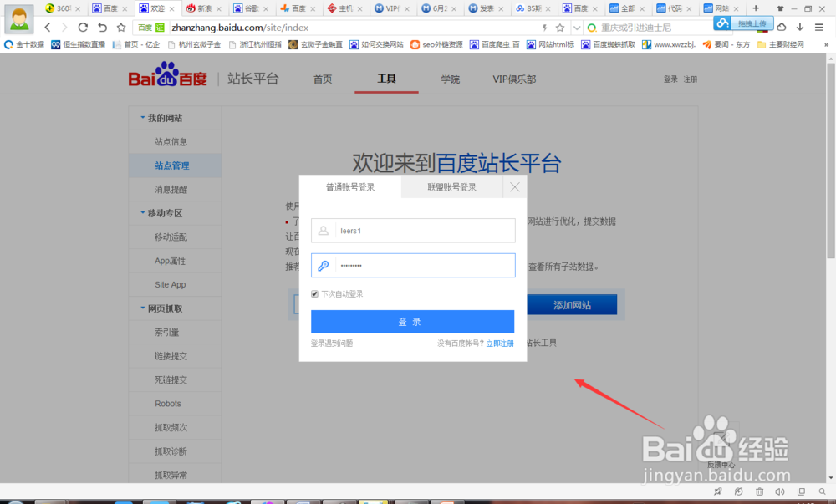Viewport: 836px width, 504px height.
Task: Click the key icon in password field
Action: 323,265
